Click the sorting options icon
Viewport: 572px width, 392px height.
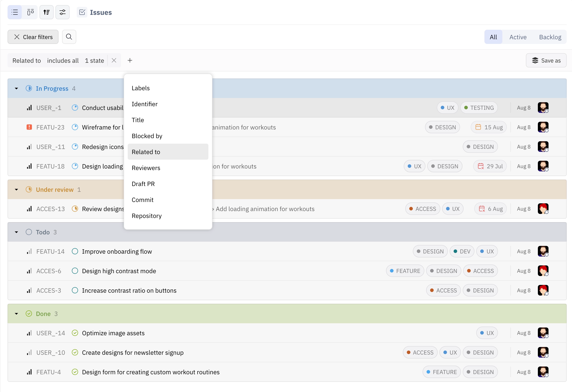[47, 12]
